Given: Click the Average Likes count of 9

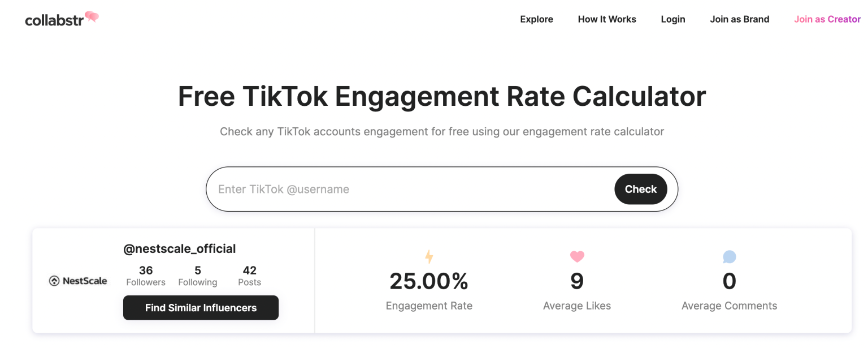Looking at the screenshot, I should pyautogui.click(x=577, y=281).
